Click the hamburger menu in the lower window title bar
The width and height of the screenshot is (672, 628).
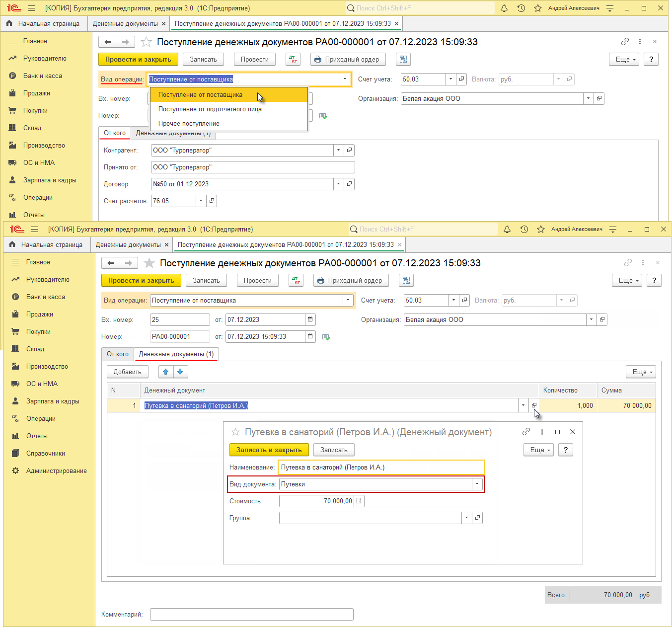[x=35, y=229]
